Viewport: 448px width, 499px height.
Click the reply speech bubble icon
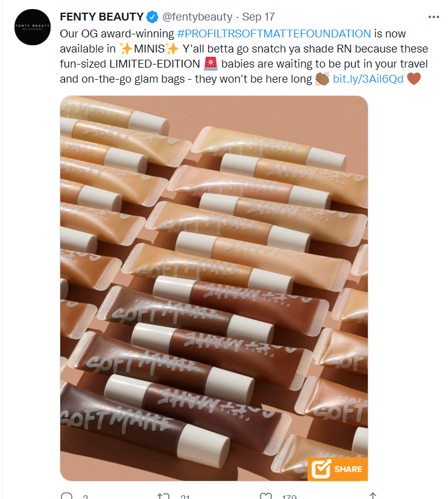click(67, 496)
